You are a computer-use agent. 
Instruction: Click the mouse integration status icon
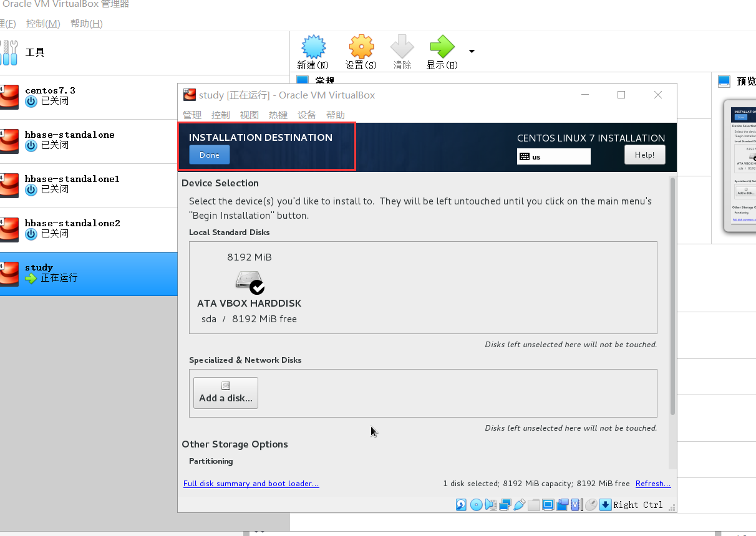(591, 505)
